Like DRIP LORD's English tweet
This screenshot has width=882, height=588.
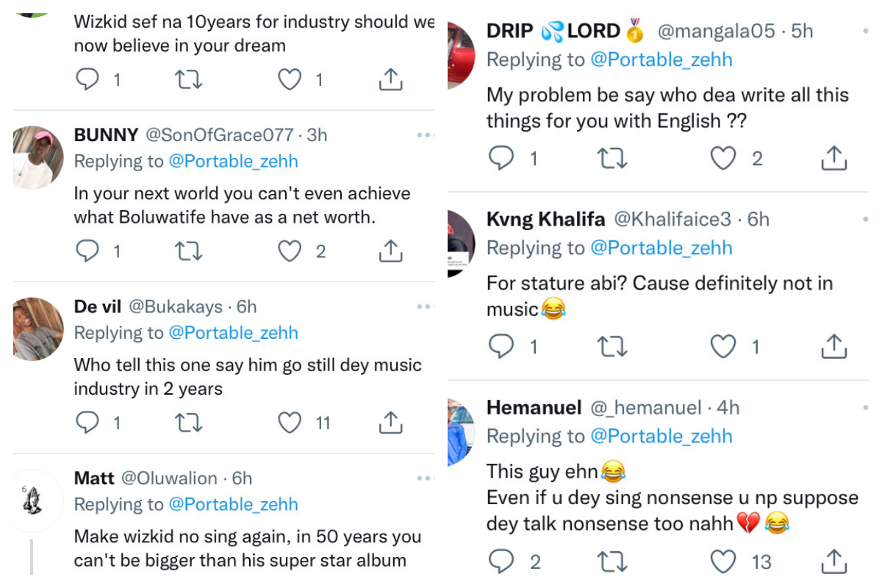pos(723,158)
